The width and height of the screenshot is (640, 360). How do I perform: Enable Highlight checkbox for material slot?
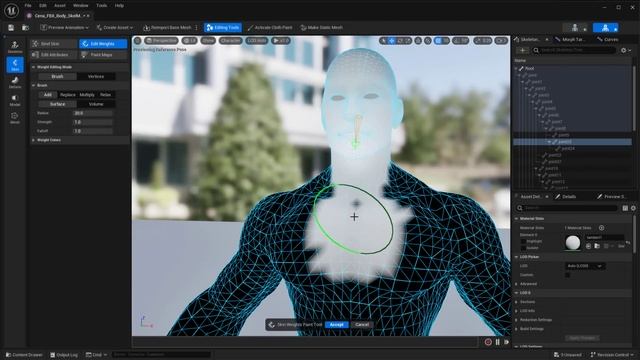pos(523,242)
